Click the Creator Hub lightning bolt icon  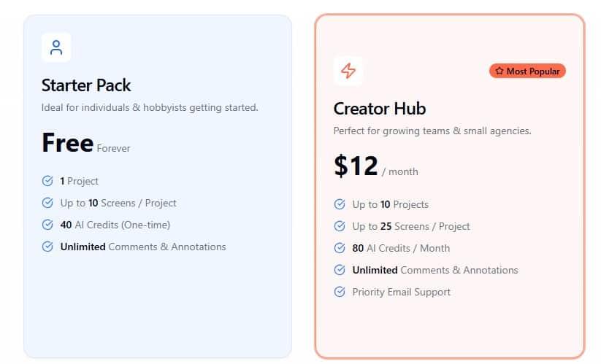[x=348, y=71]
